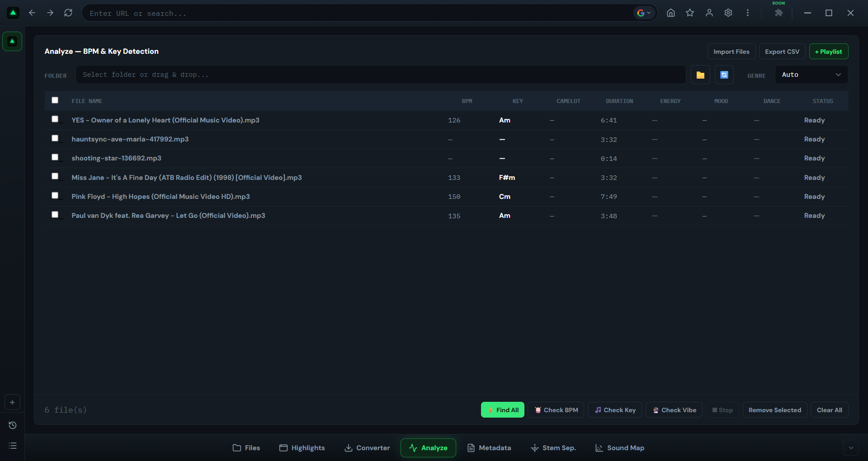This screenshot has height=461, width=868.
Task: Sort by the BPM column header
Action: pos(467,101)
